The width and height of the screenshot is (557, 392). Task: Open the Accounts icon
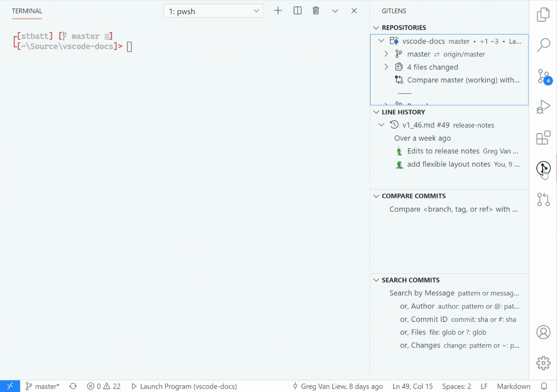click(543, 332)
